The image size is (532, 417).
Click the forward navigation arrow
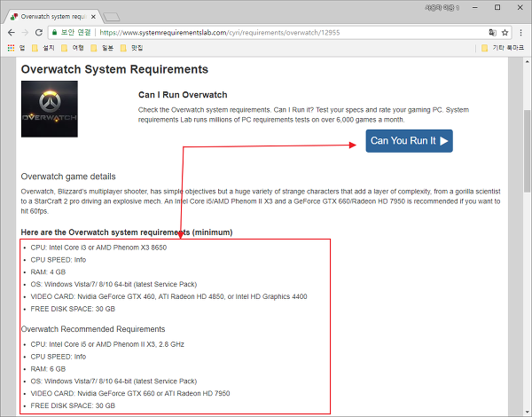(x=25, y=33)
